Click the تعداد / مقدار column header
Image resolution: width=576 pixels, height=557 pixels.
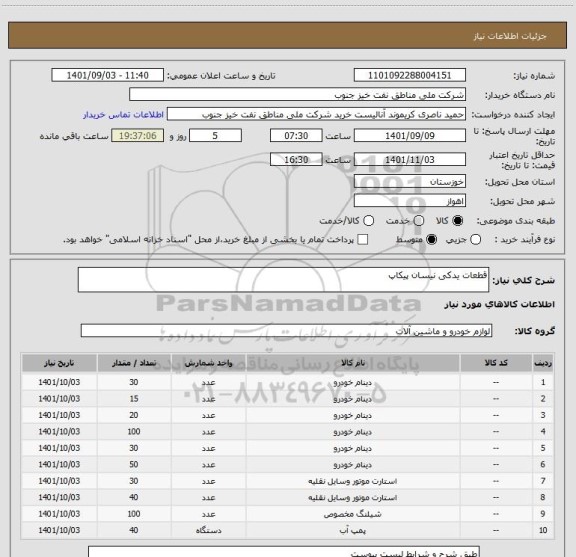(x=134, y=363)
